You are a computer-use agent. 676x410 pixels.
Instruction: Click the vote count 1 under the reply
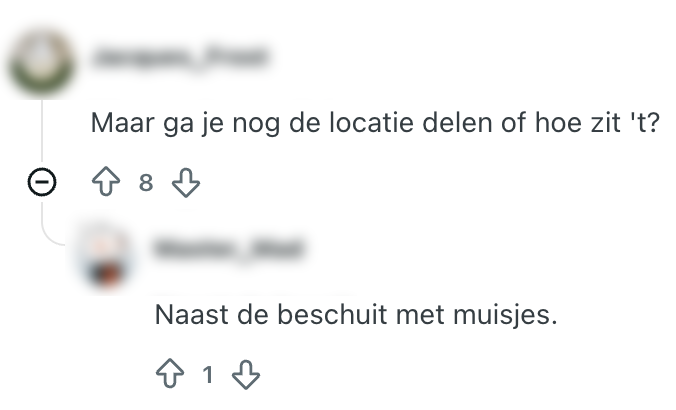click(208, 374)
